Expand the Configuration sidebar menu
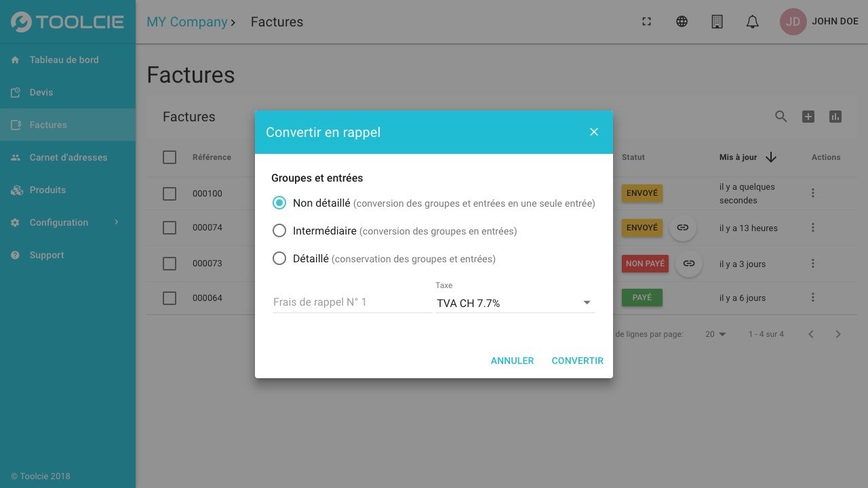 point(68,222)
